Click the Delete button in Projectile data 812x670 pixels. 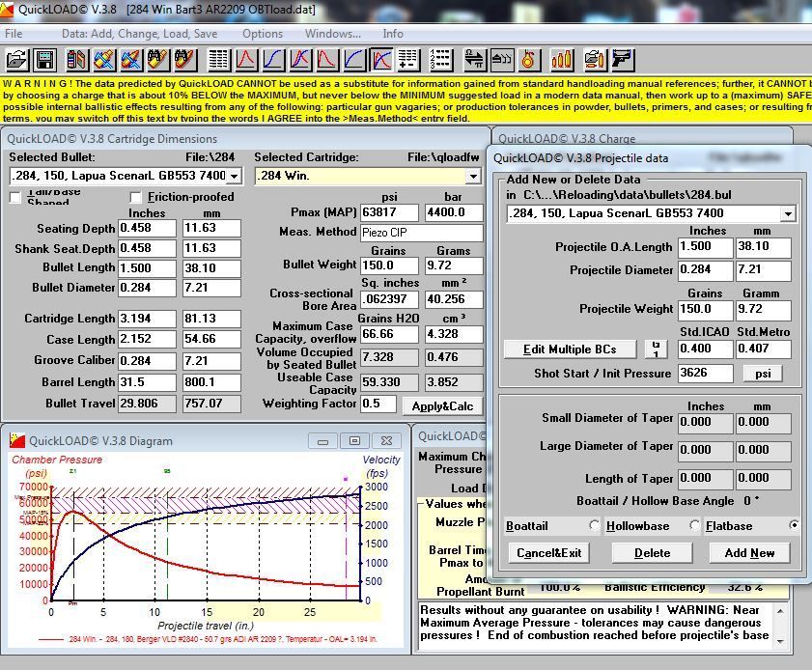pos(652,553)
